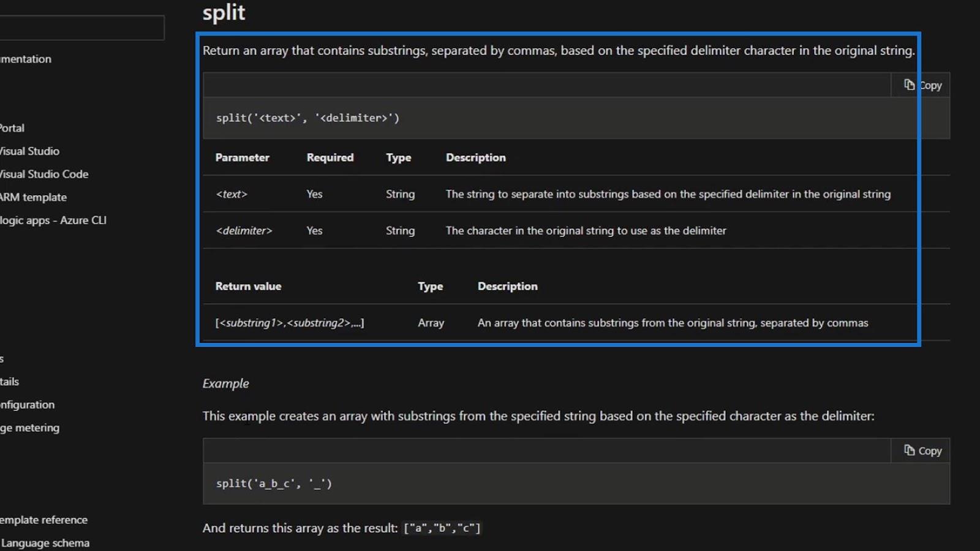The image size is (980, 551).
Task: Click the Return value column header
Action: (248, 286)
